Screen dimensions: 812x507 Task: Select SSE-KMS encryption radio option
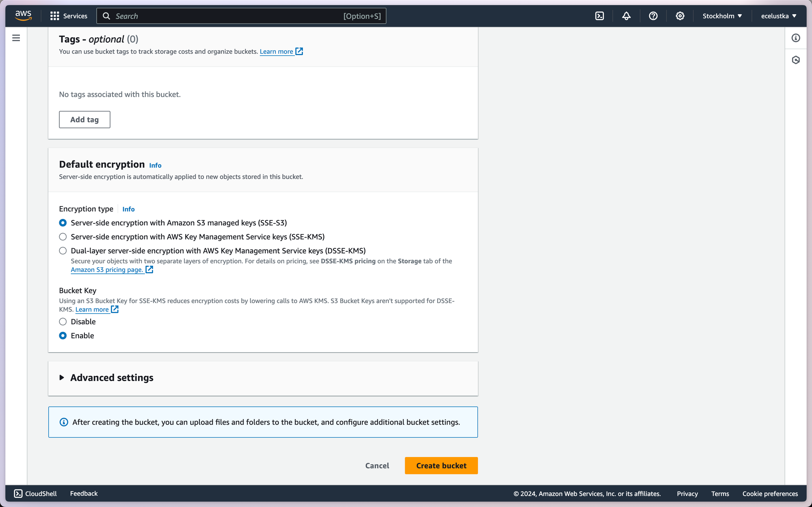[x=63, y=237]
